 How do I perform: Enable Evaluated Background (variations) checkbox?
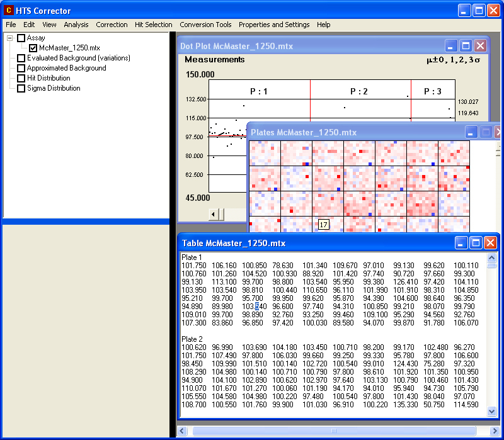[x=21, y=58]
